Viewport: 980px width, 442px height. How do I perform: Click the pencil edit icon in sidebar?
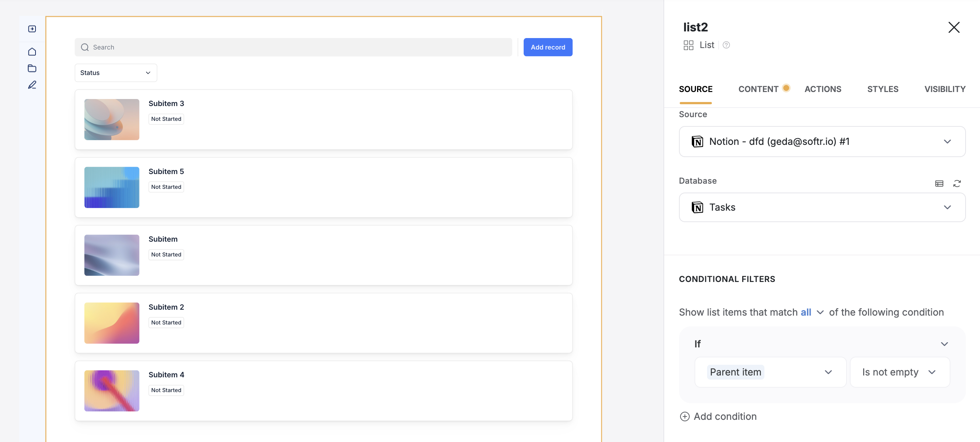(32, 85)
